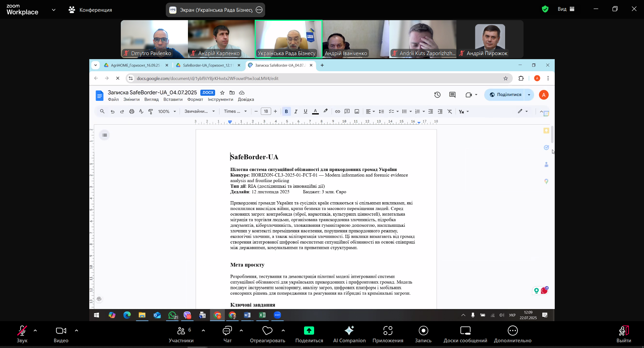The image size is (644, 348).
Task: Leave the meeting with Выйти button
Action: pyautogui.click(x=624, y=334)
